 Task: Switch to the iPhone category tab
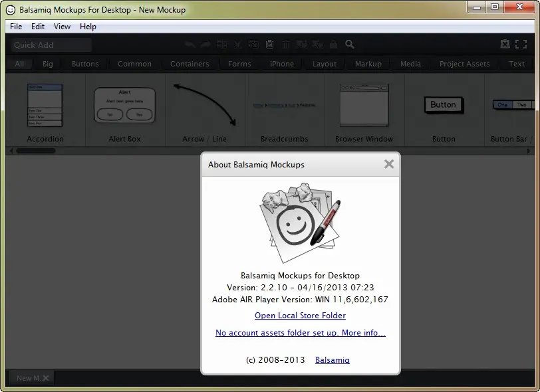(x=282, y=64)
